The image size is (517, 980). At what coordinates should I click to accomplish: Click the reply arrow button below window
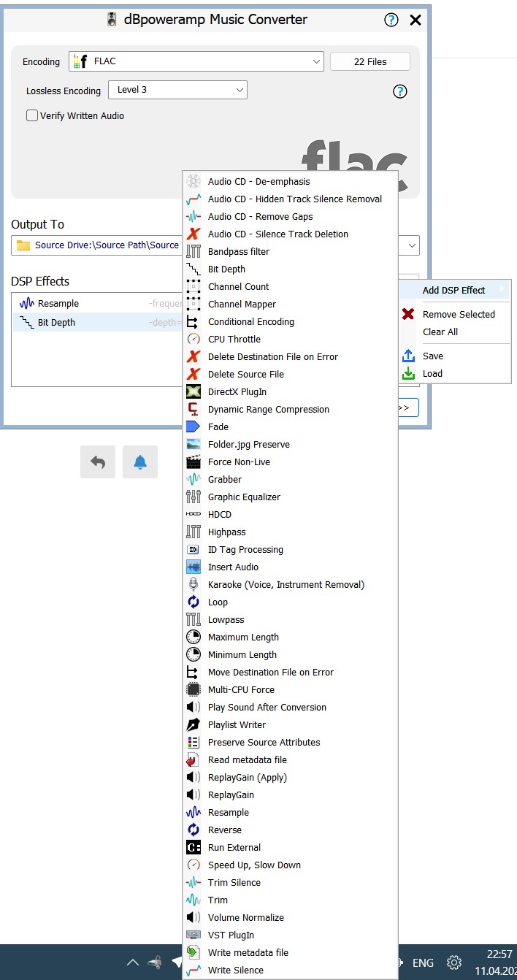[x=98, y=462]
